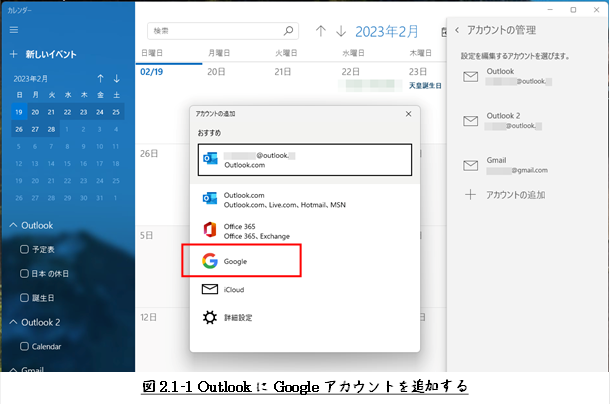The image size is (610, 405).
Task: Select date 19 in mini calendar
Action: click(x=19, y=112)
